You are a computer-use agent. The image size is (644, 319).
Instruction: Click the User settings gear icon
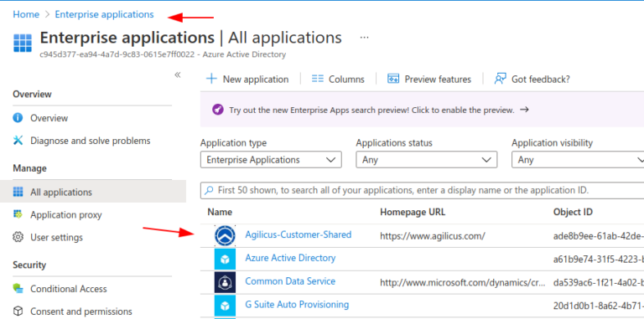click(18, 238)
